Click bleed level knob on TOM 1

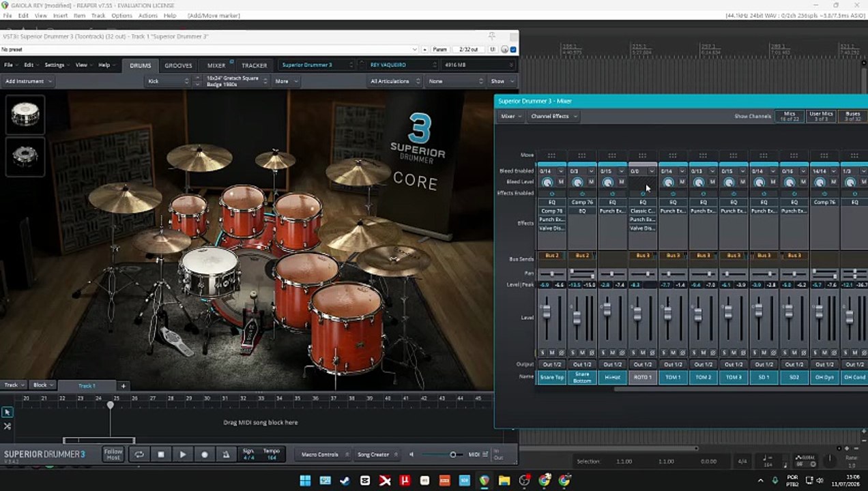click(668, 182)
